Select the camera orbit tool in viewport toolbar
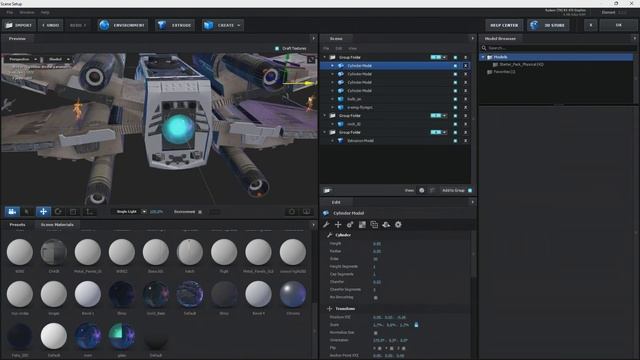This screenshot has width=640, height=360. (x=12, y=211)
